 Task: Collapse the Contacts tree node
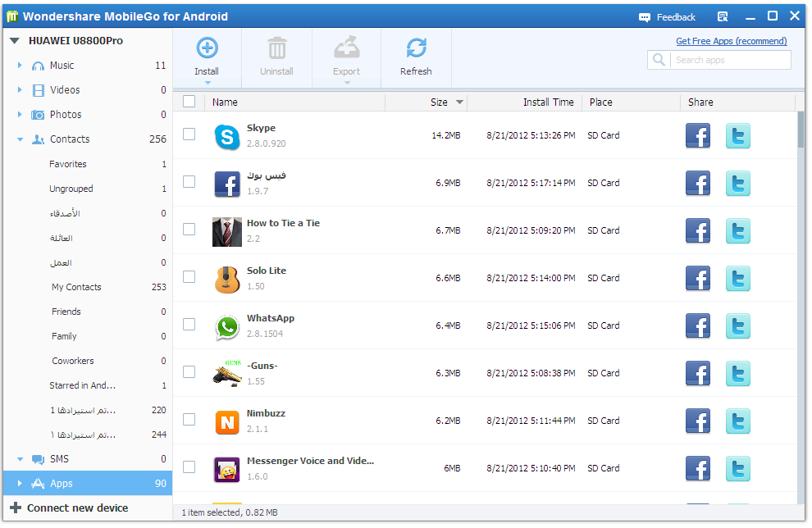coord(21,139)
